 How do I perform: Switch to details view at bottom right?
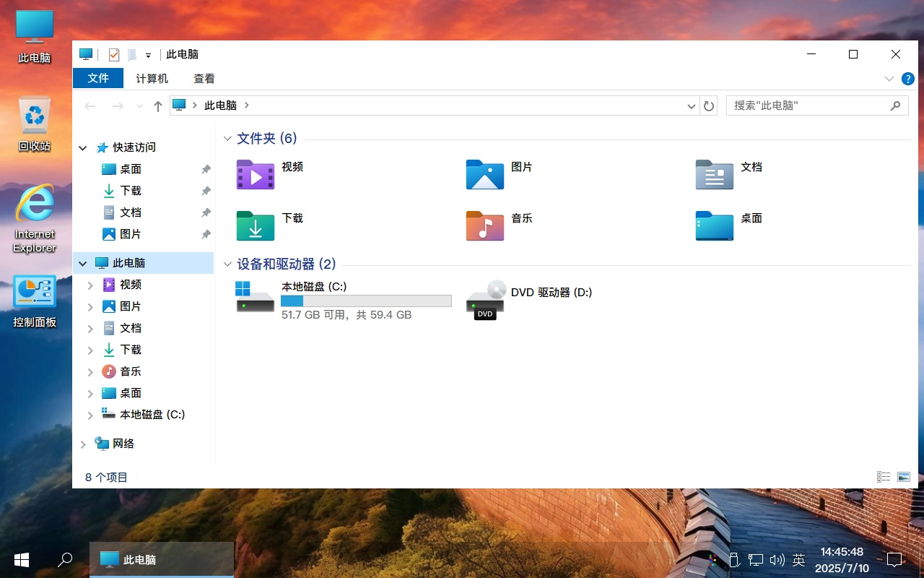(x=884, y=477)
